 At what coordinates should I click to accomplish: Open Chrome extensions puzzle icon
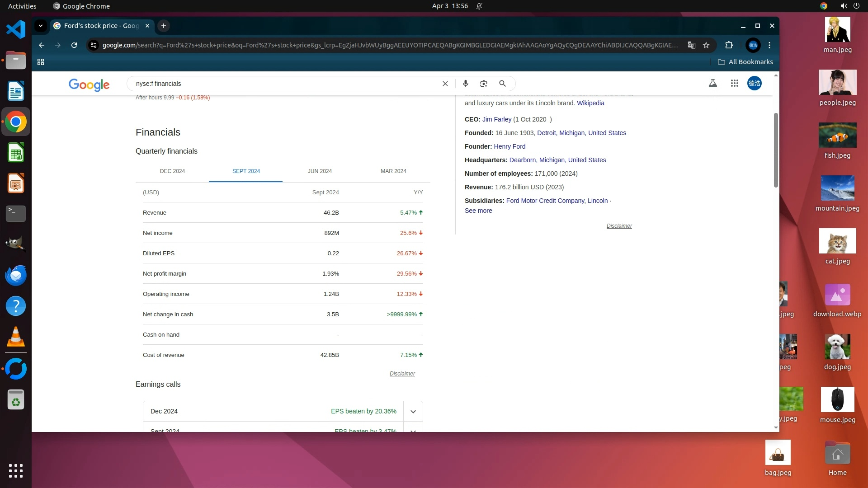tap(729, 45)
